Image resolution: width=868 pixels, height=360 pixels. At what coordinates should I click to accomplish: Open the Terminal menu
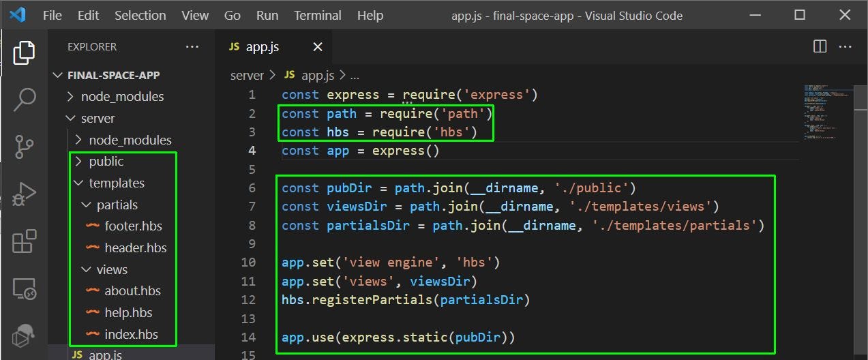318,15
